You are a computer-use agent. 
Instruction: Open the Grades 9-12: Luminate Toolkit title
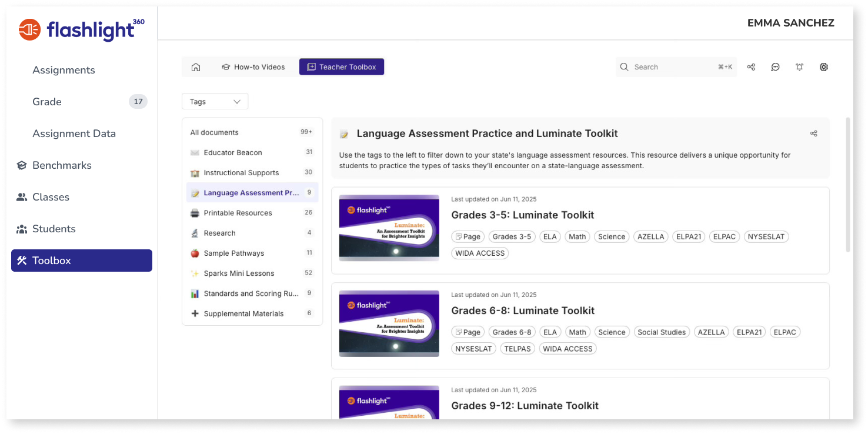tap(525, 406)
